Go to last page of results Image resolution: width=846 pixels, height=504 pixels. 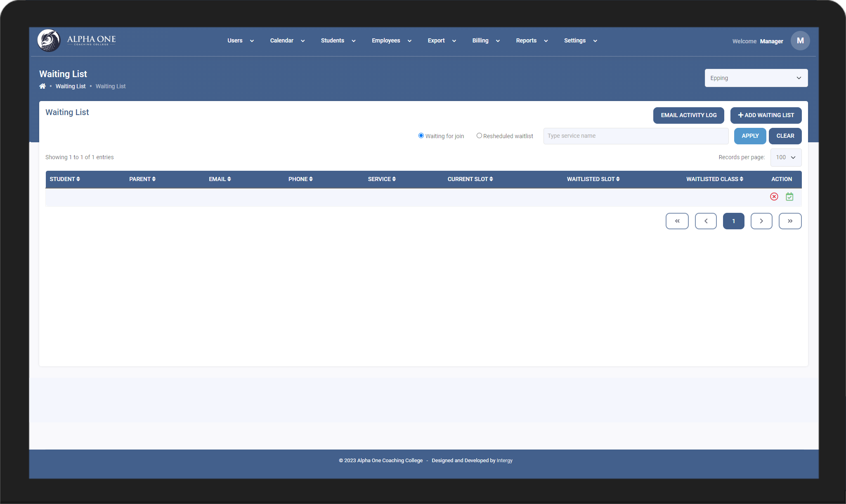point(790,221)
